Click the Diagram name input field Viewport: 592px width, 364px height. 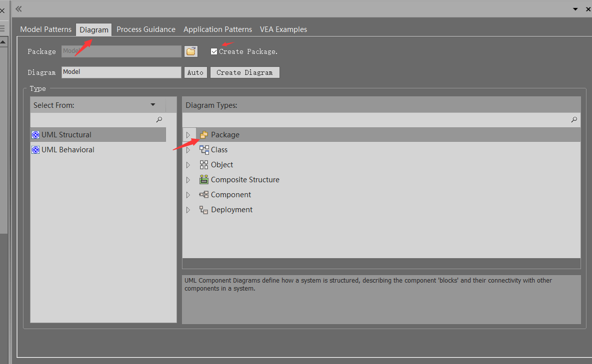[x=121, y=72]
